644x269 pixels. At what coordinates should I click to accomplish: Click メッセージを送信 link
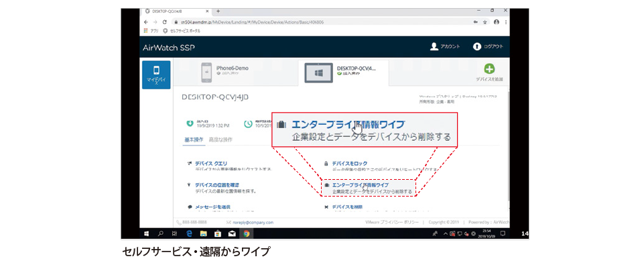tap(212, 207)
